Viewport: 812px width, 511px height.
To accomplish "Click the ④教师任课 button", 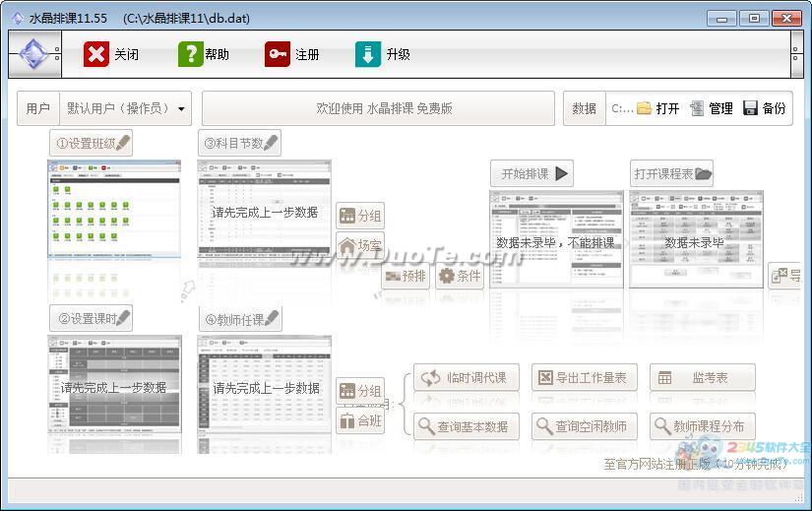I will click(x=241, y=319).
